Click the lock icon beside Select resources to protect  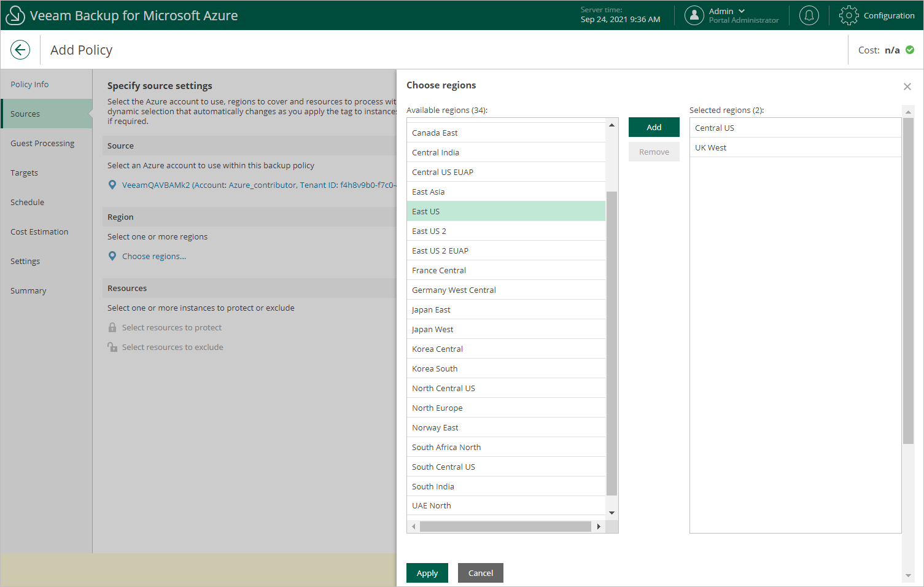click(112, 327)
